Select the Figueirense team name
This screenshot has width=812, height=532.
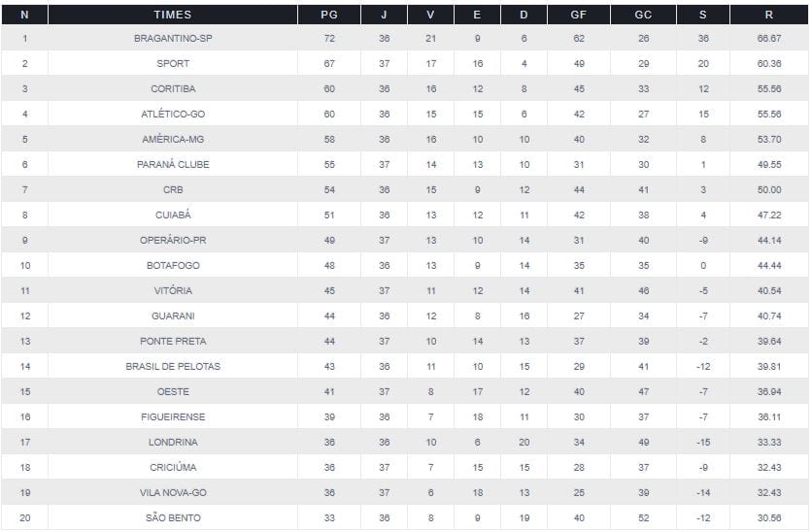tap(173, 417)
